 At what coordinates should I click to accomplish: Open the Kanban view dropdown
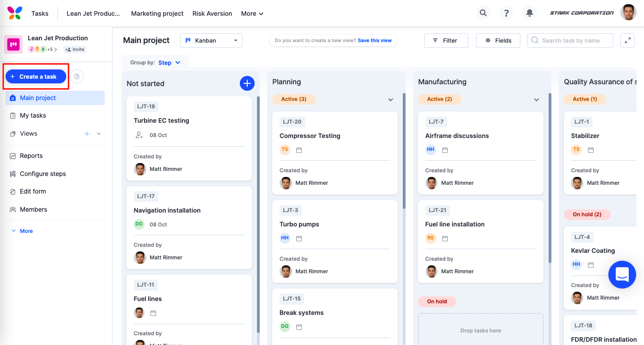(x=211, y=40)
